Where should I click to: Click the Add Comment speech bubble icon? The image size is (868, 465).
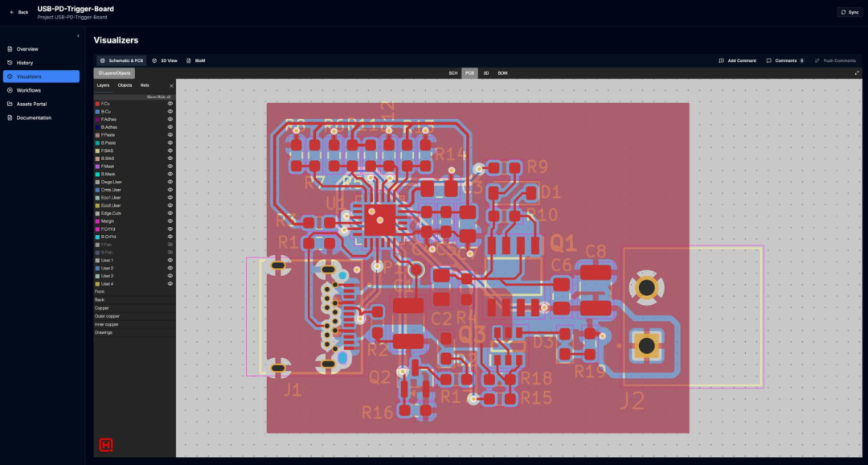click(721, 60)
